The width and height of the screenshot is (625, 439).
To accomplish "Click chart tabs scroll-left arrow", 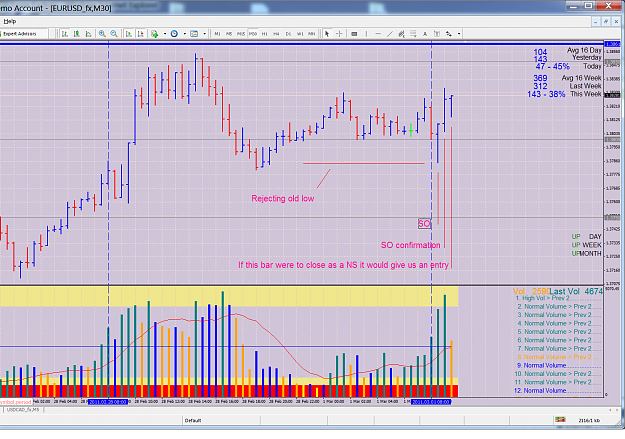I will pyautogui.click(x=610, y=410).
